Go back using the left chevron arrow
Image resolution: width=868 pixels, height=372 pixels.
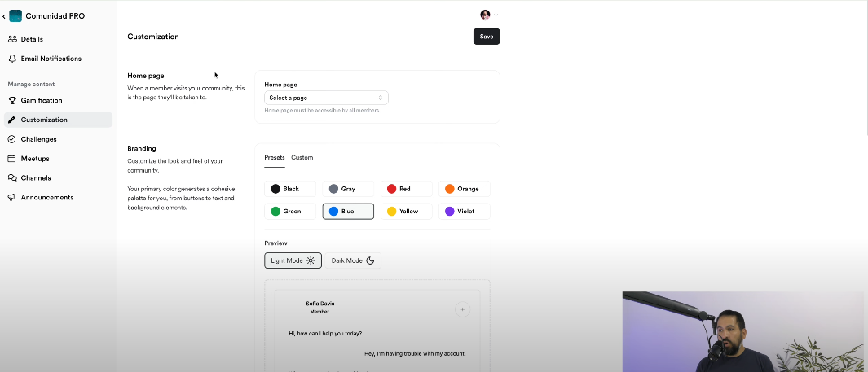[x=4, y=16]
